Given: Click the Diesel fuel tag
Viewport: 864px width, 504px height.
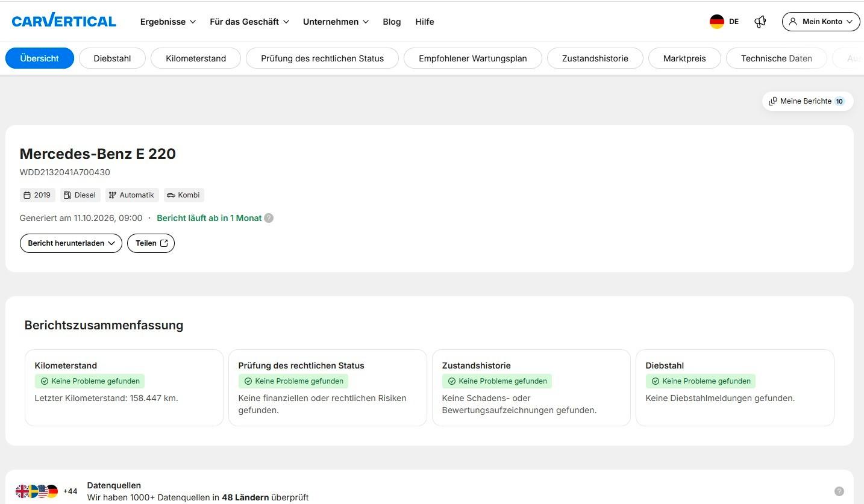Looking at the screenshot, I should [80, 195].
